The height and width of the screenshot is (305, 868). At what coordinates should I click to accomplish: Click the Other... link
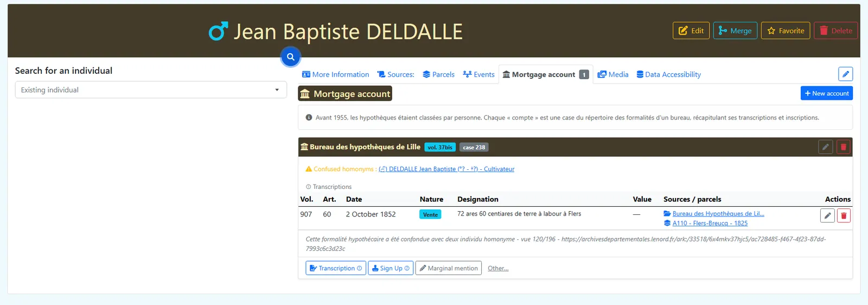498,268
